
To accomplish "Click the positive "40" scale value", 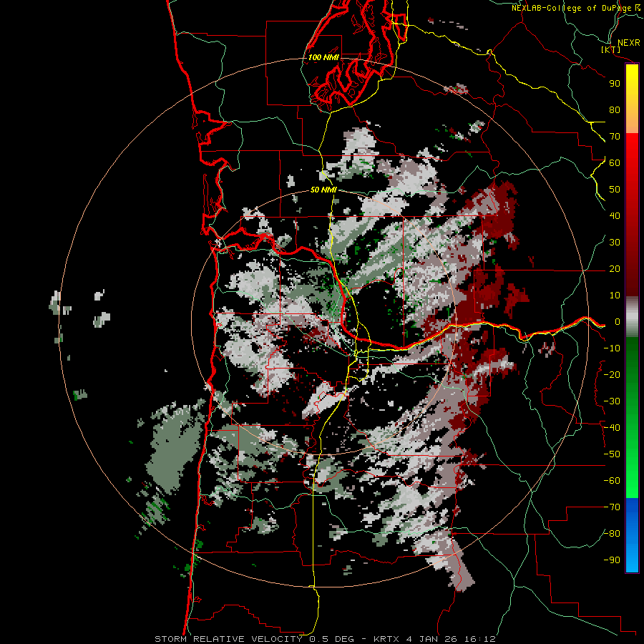I will pyautogui.click(x=615, y=216).
